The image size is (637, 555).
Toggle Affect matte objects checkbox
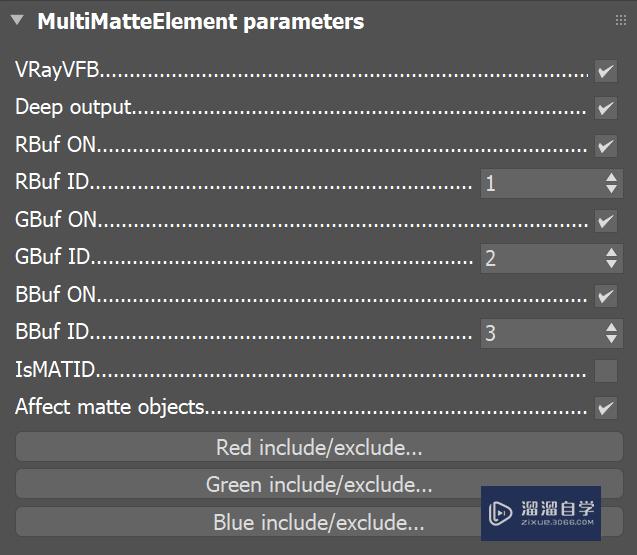tap(605, 408)
